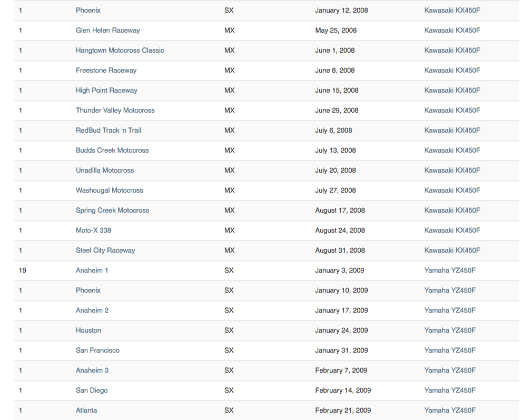
Task: Open Yamaha YZ450F link in Anaheim 1 row
Action: [x=450, y=271]
